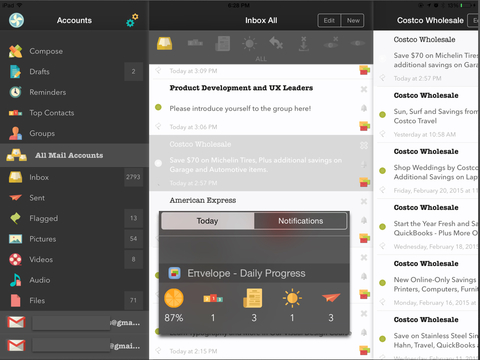This screenshot has height=360, width=480.
Task: Open the Audio folder
Action: [74, 280]
